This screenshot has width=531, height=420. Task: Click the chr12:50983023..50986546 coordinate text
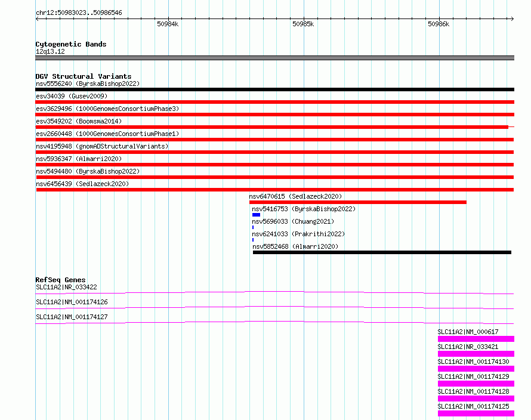[79, 13]
